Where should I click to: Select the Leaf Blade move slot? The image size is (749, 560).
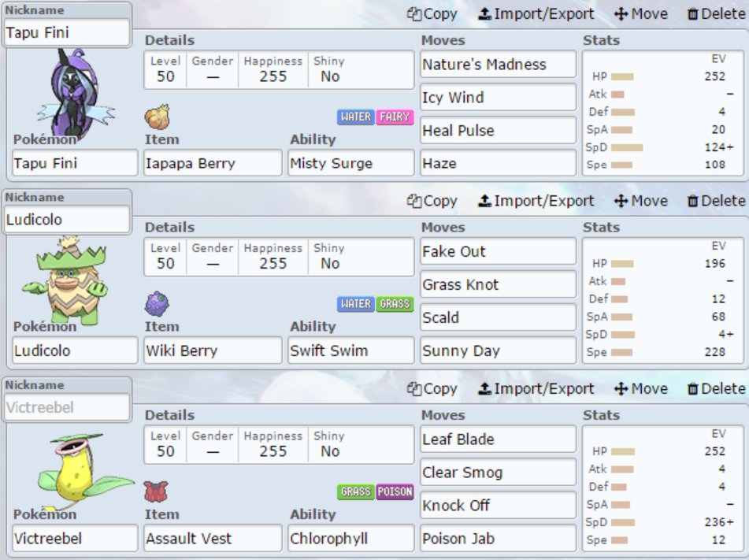pyautogui.click(x=499, y=439)
